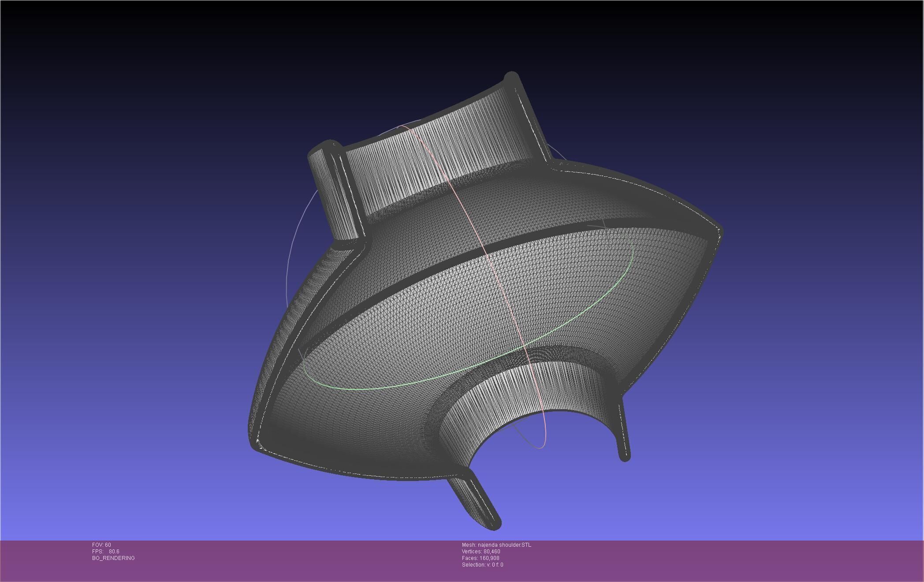The image size is (924, 582).
Task: Click the Faces: 160,908 readout
Action: [481, 558]
